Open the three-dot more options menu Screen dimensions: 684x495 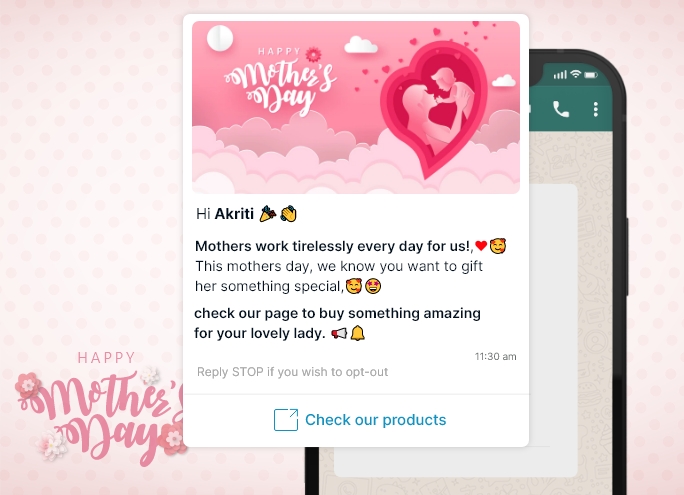596,109
